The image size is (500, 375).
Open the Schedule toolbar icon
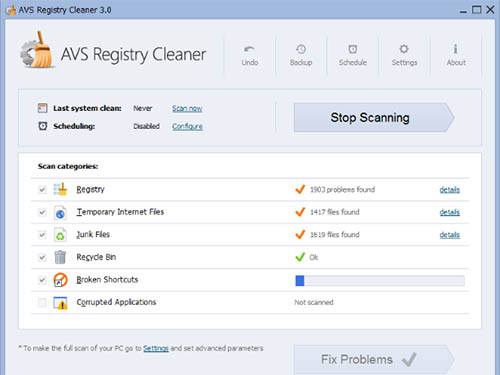(x=353, y=49)
